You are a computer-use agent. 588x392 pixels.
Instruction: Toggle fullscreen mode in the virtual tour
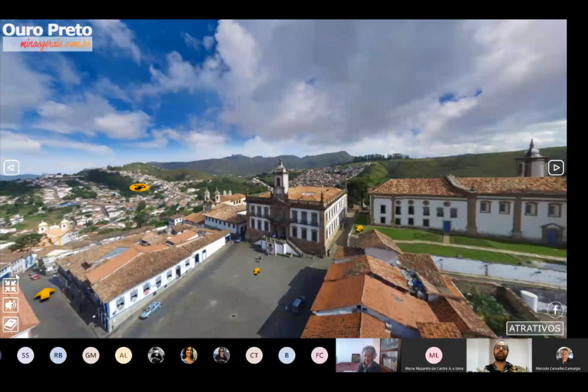point(10,286)
